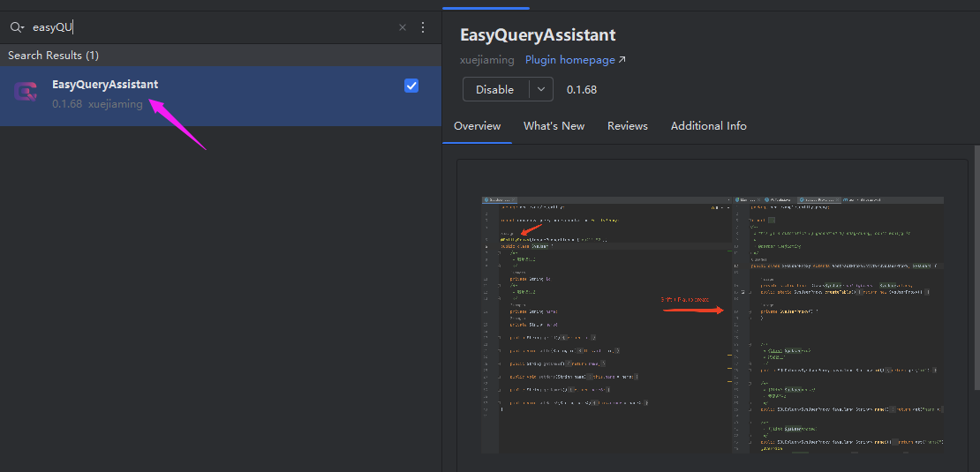Click the plugin overview screenshot thumbnail

(x=712, y=325)
